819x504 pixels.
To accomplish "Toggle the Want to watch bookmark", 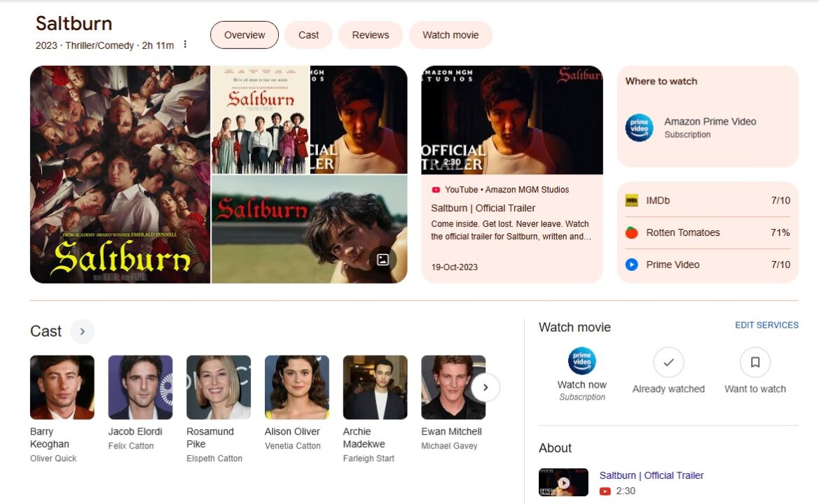I will (x=755, y=362).
